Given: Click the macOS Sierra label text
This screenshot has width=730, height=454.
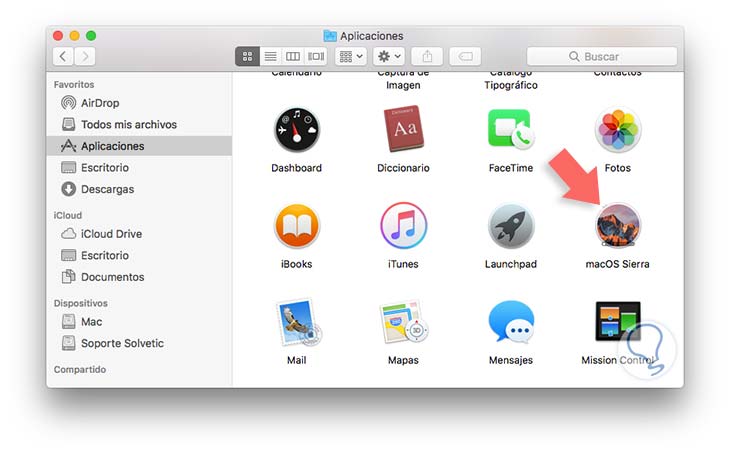Looking at the screenshot, I should (617, 264).
